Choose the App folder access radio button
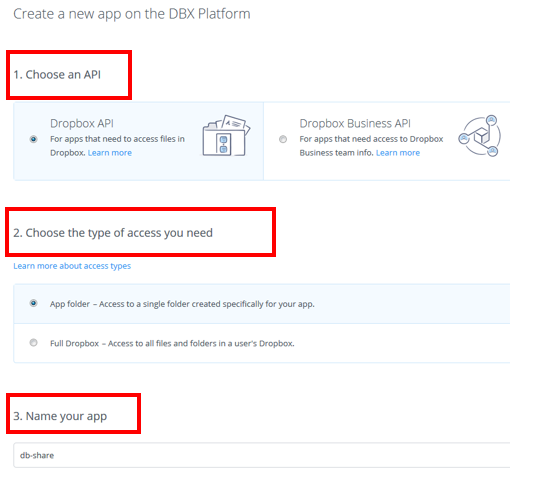Image resolution: width=554 pixels, height=487 pixels. [x=33, y=303]
